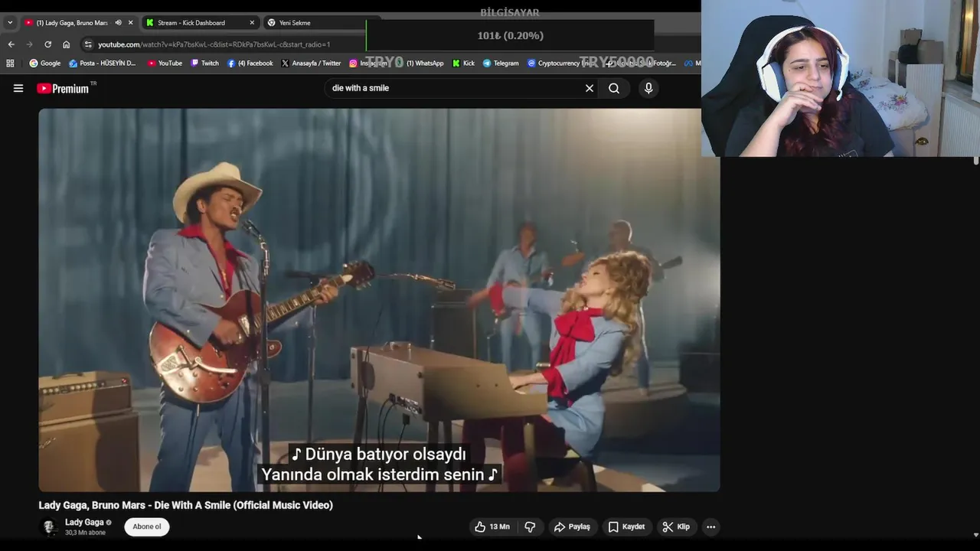980x551 pixels.
Task: Open the Anasayfa / Twitter bookmark
Action: (x=311, y=64)
